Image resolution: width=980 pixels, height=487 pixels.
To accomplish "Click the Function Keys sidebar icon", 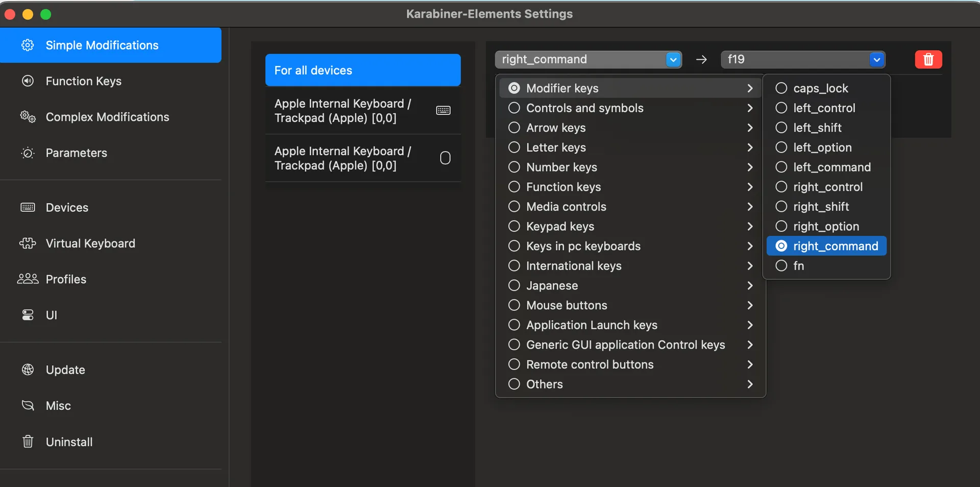I will coord(28,81).
